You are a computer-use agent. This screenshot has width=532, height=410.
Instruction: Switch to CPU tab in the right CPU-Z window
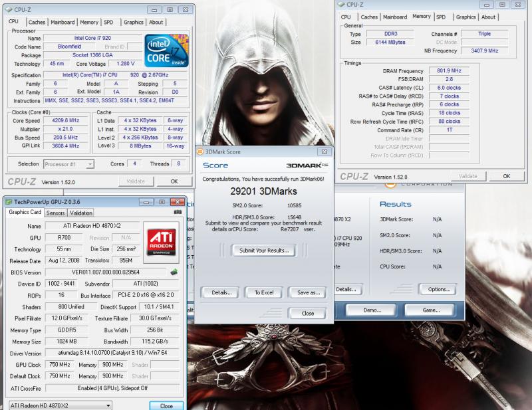click(346, 17)
